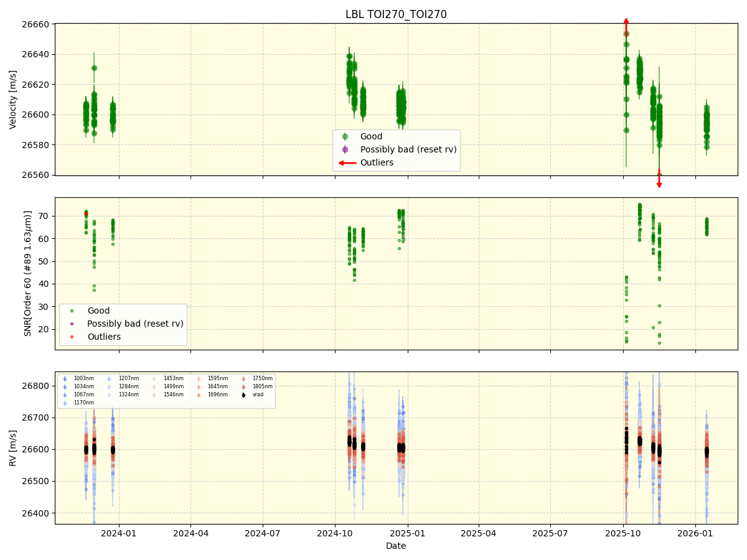Click 'Possibly bad (reset rv)' in the SNR legend
The width and height of the screenshot is (747, 560).
pos(135,324)
